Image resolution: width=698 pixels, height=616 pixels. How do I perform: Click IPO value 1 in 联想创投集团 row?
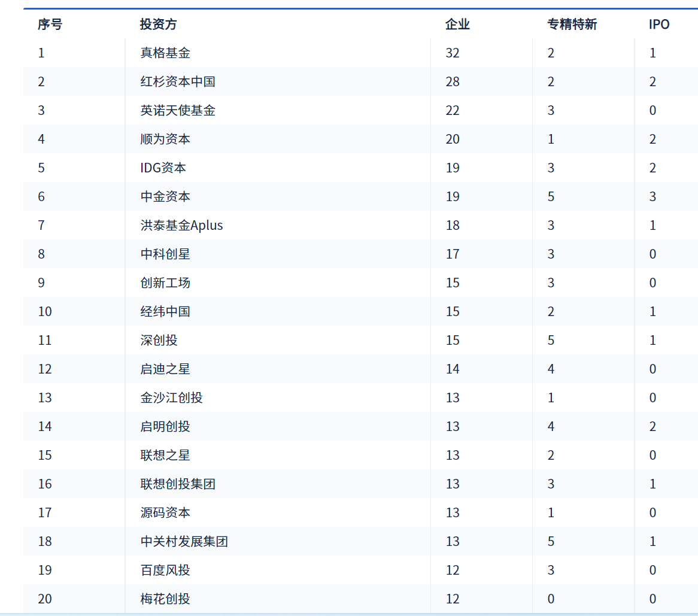point(653,484)
